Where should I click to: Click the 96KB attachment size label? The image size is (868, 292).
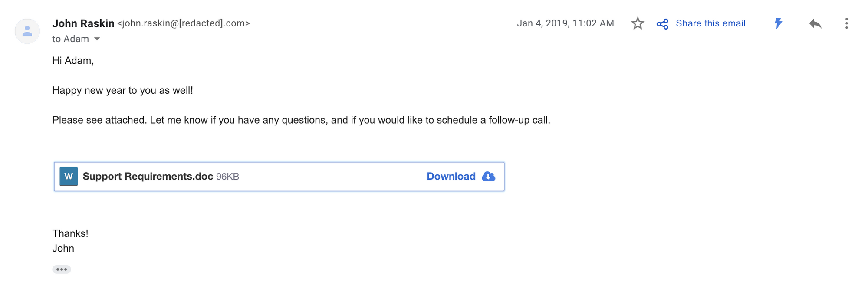(x=227, y=177)
